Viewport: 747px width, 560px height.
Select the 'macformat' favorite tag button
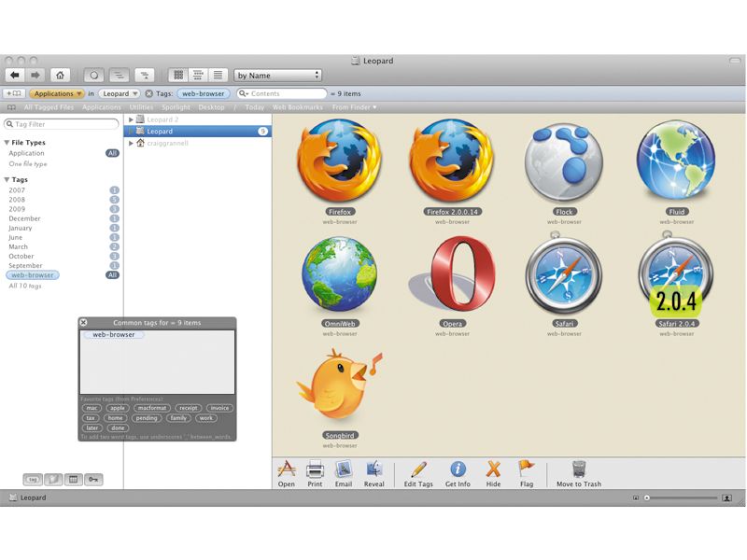tap(151, 408)
